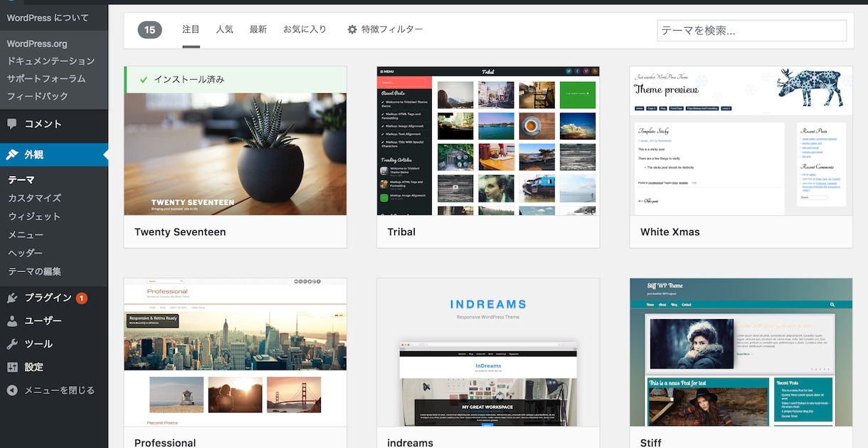
Task: Open the カスタマイズ submenu item
Action: (34, 198)
